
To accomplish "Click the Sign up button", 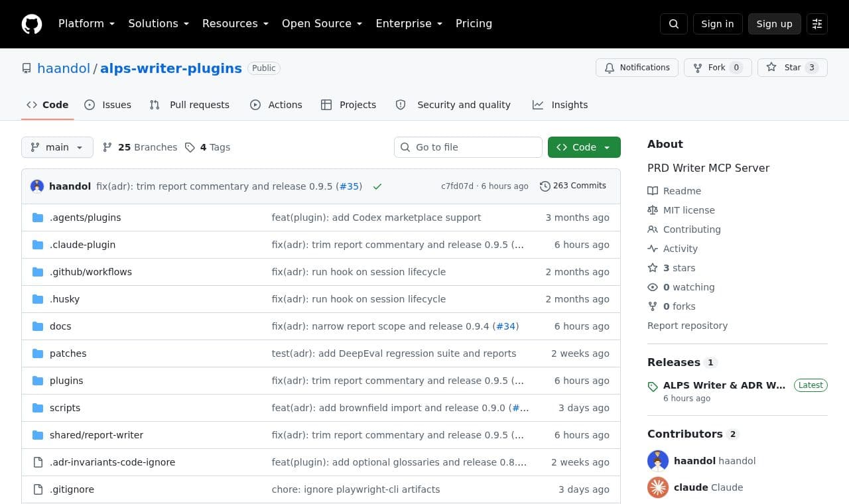I will [x=775, y=24].
